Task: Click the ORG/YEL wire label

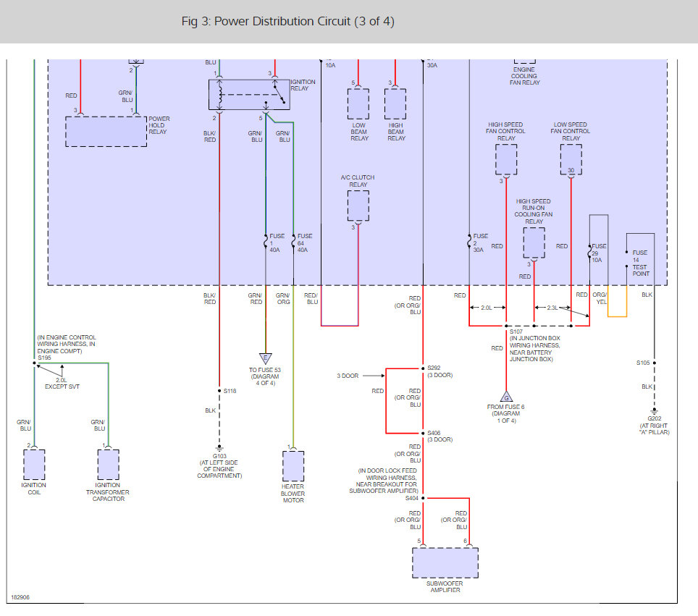Action: click(600, 298)
